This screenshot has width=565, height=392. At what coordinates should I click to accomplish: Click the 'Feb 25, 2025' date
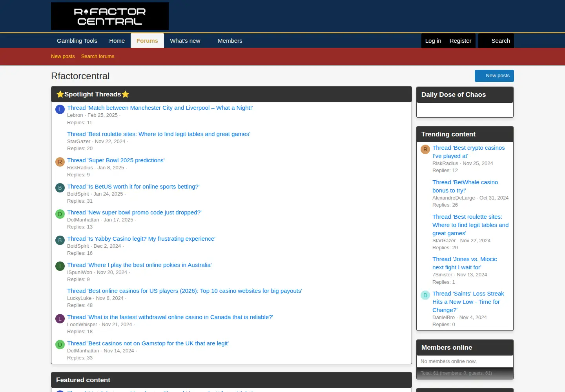coord(102,115)
